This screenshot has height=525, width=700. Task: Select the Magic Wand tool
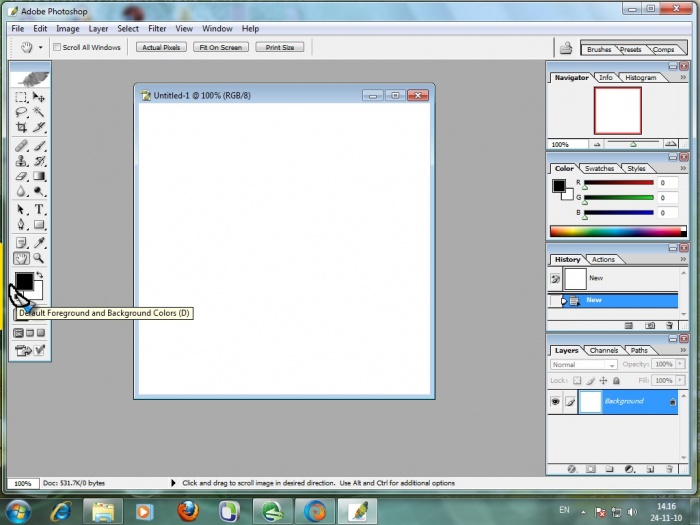(39, 112)
